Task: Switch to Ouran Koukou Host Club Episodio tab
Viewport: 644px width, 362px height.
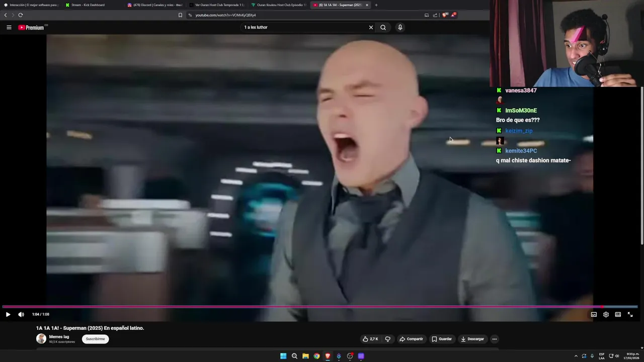Action: point(278,5)
